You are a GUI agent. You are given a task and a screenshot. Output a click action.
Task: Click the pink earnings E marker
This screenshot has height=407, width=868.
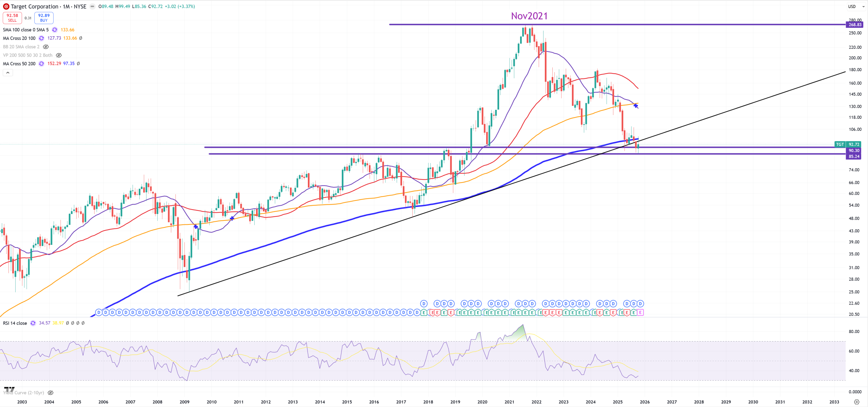(640, 313)
